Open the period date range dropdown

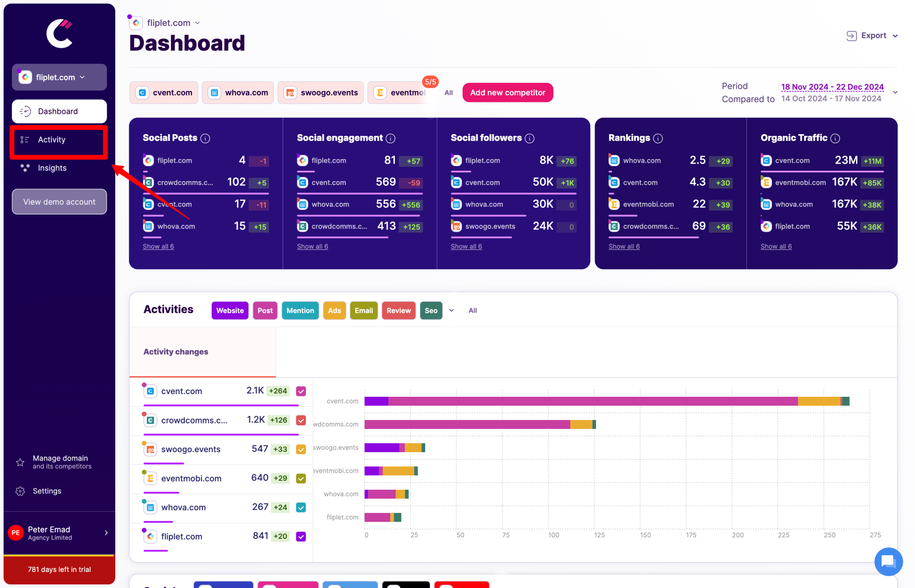pos(896,92)
